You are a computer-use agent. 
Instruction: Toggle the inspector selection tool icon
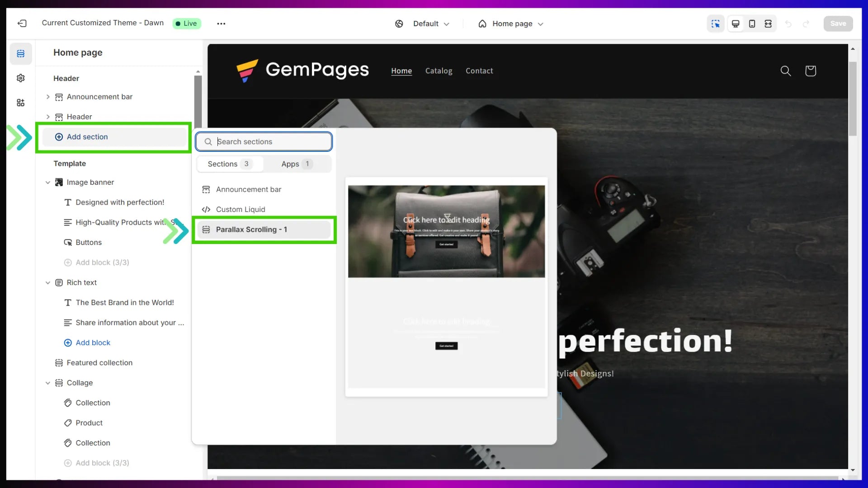(716, 23)
